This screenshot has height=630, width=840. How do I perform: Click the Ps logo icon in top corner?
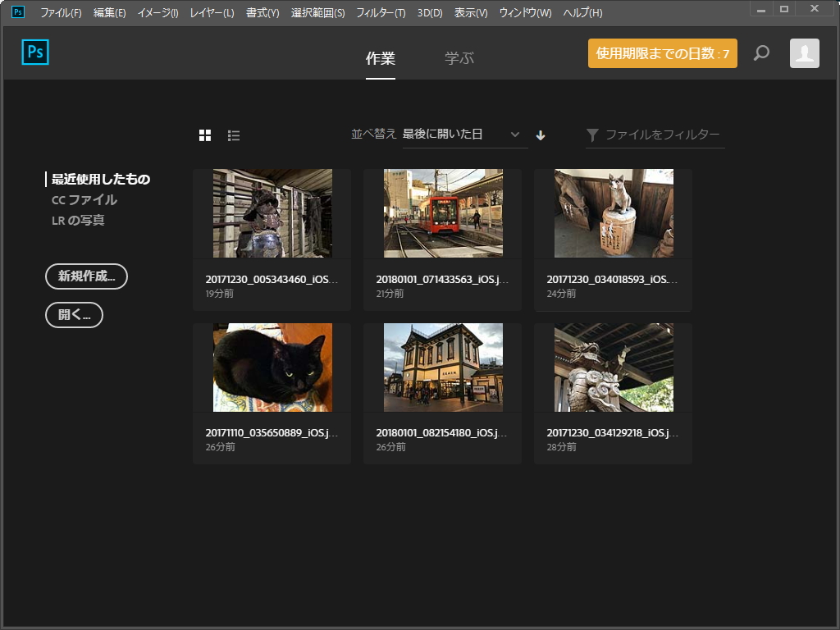pos(34,52)
